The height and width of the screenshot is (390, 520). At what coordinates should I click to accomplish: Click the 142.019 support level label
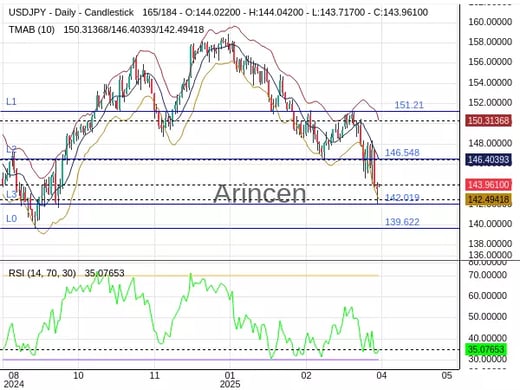tap(402, 198)
